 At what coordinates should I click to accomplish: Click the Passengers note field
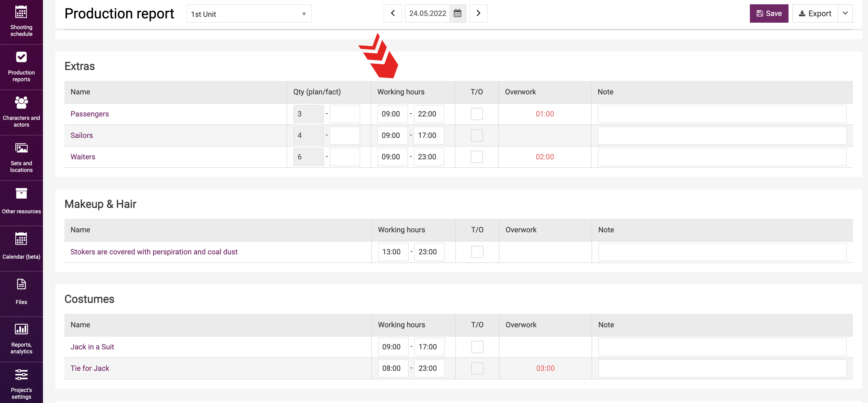point(722,114)
